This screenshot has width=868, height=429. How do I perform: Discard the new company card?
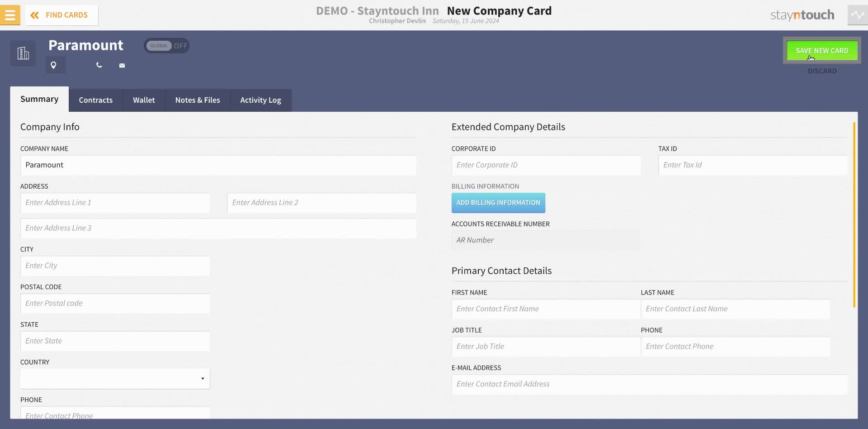click(822, 71)
